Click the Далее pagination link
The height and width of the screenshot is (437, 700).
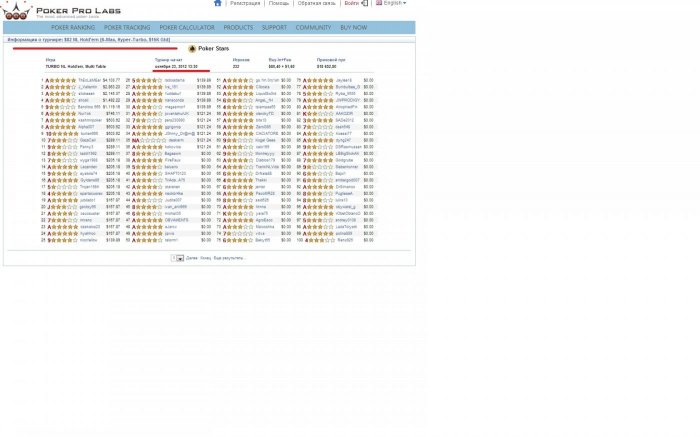click(x=192, y=258)
